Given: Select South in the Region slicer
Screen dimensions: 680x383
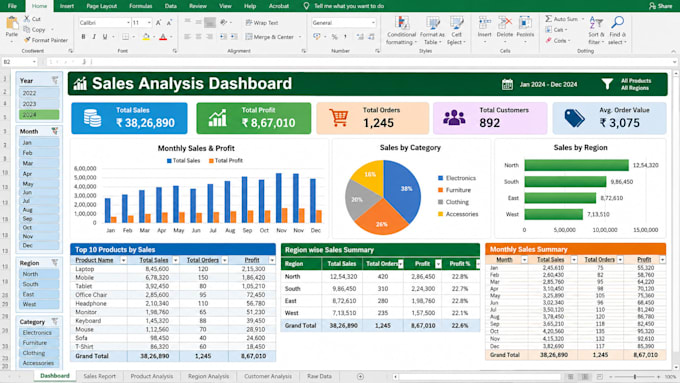Looking at the screenshot, I should coord(39,284).
